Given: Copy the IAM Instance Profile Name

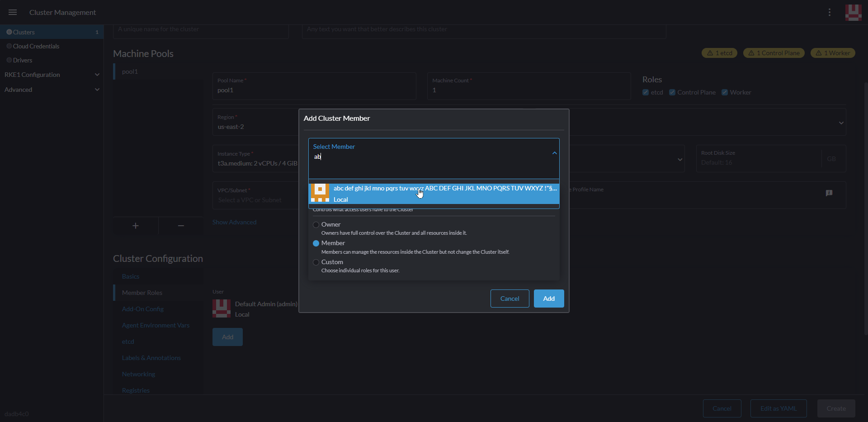Looking at the screenshot, I should 830,193.
